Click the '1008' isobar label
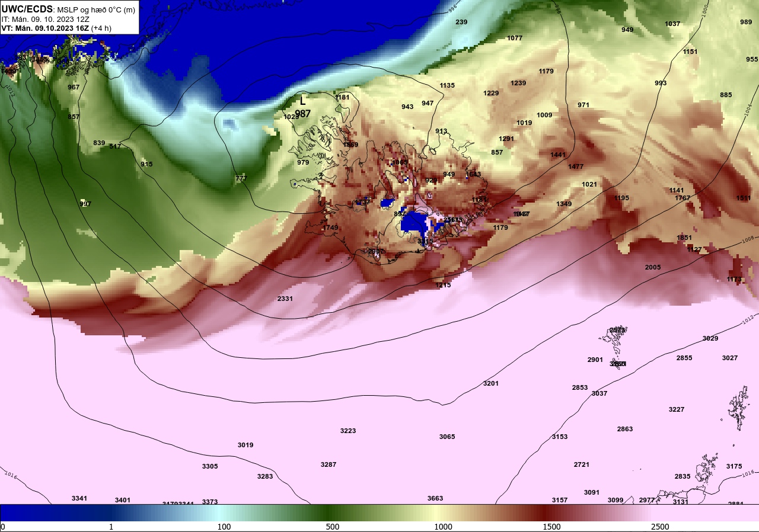Screen dimensions: 759x532 749,239
